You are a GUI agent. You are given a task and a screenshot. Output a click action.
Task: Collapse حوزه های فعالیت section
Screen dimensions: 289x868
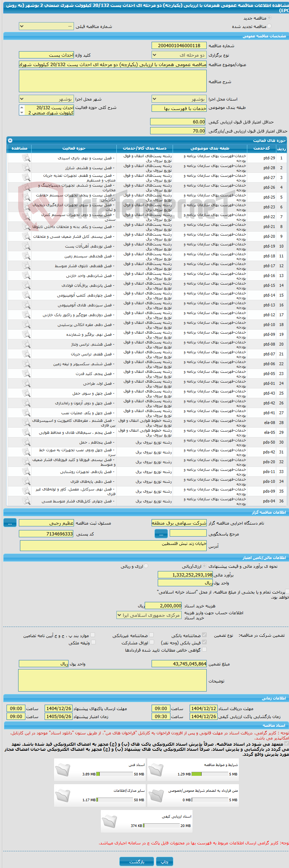(10, 140)
